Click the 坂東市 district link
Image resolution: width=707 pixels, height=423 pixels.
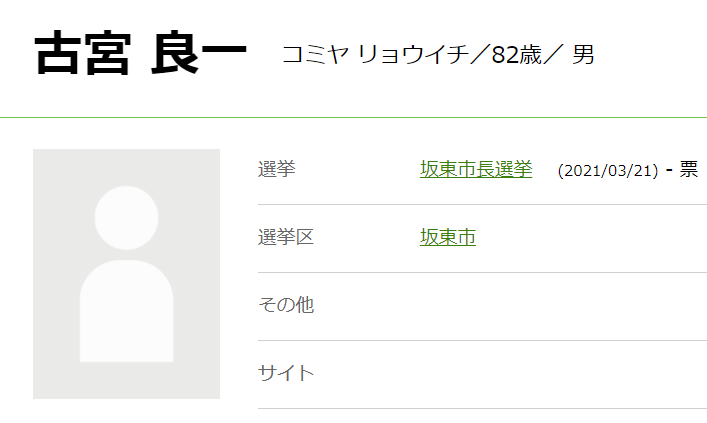click(448, 238)
